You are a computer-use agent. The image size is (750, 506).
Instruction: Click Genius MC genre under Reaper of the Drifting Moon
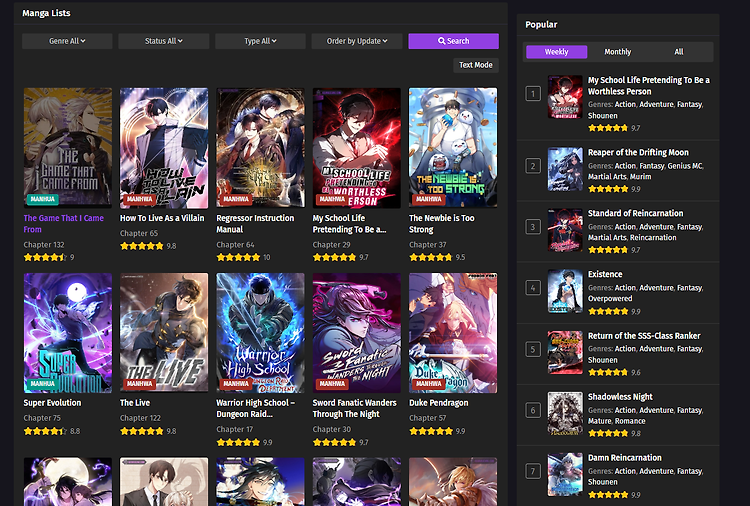tap(685, 166)
